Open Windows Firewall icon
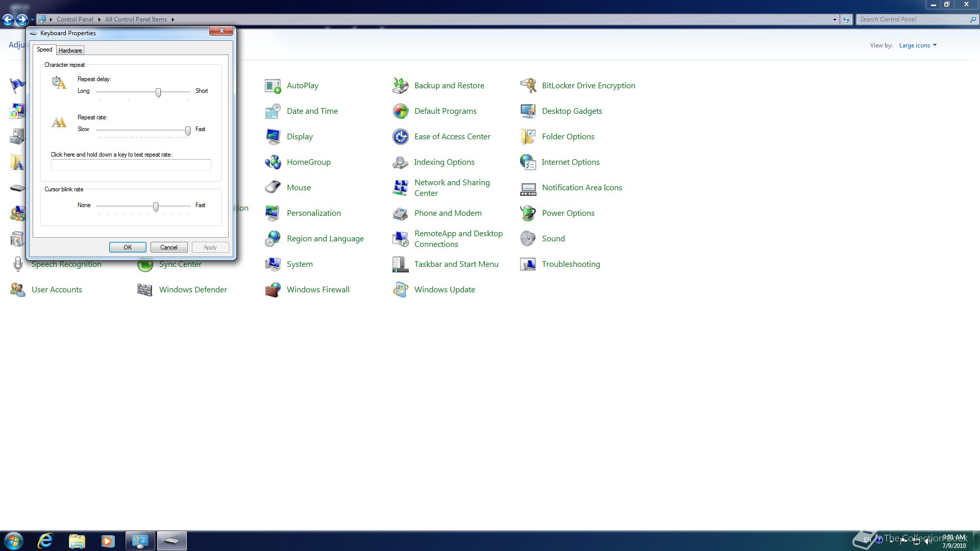Image resolution: width=980 pixels, height=551 pixels. tap(273, 290)
